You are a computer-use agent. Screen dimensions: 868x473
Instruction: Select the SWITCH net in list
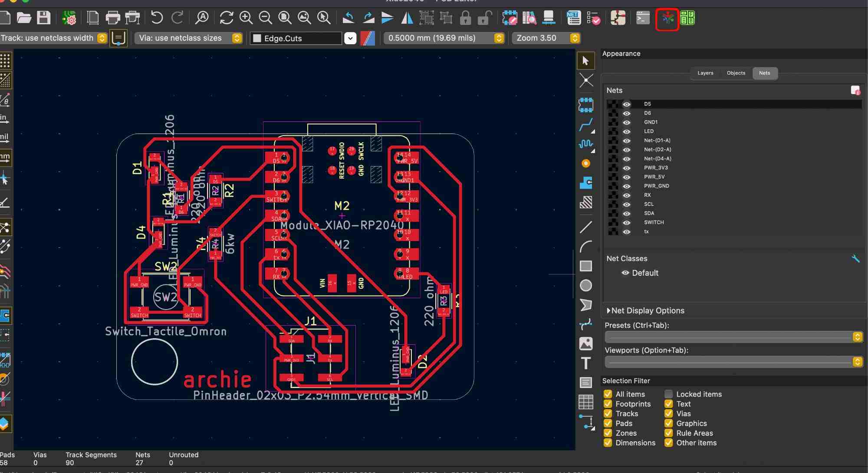pyautogui.click(x=654, y=222)
